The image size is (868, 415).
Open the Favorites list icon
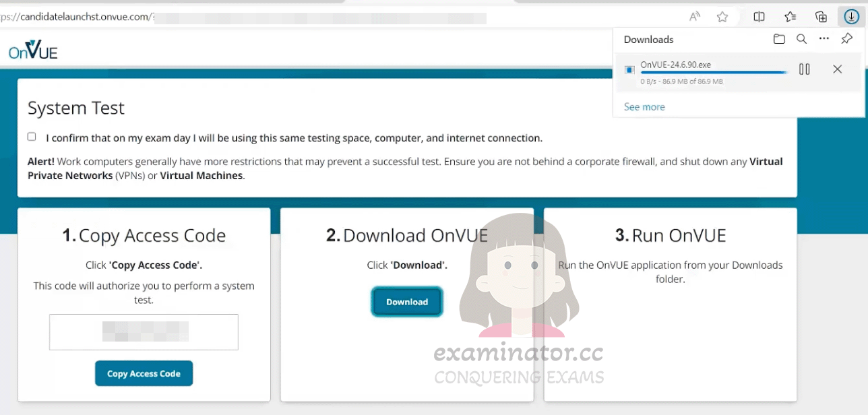[x=790, y=17]
